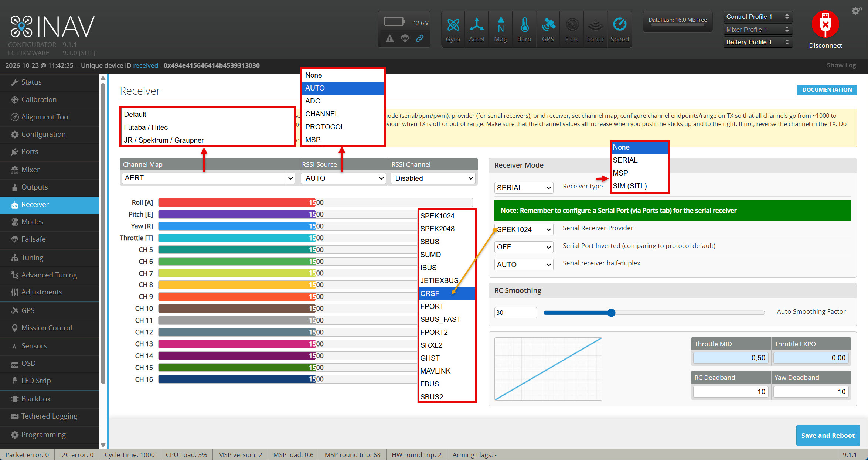This screenshot has width=868, height=460.
Task: Click the warning triangle status icon
Action: tap(390, 38)
